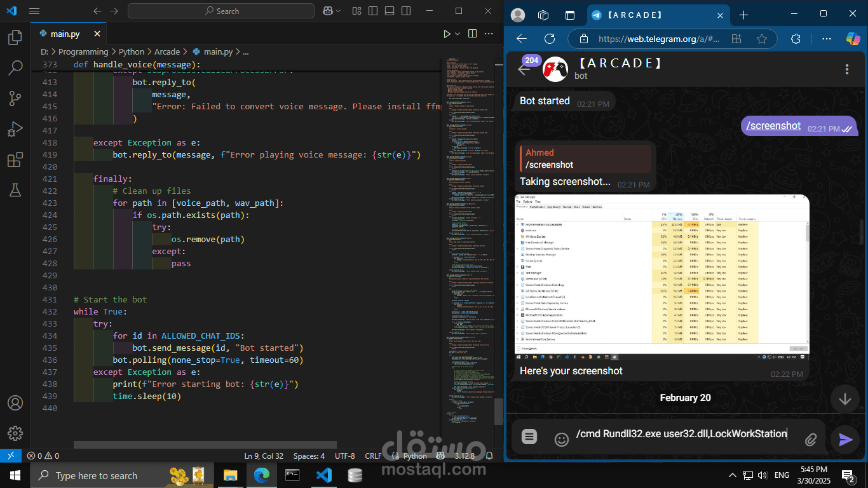This screenshot has width=868, height=488.
Task: Open Copilot in Edge toolbar
Action: pyautogui.click(x=853, y=39)
